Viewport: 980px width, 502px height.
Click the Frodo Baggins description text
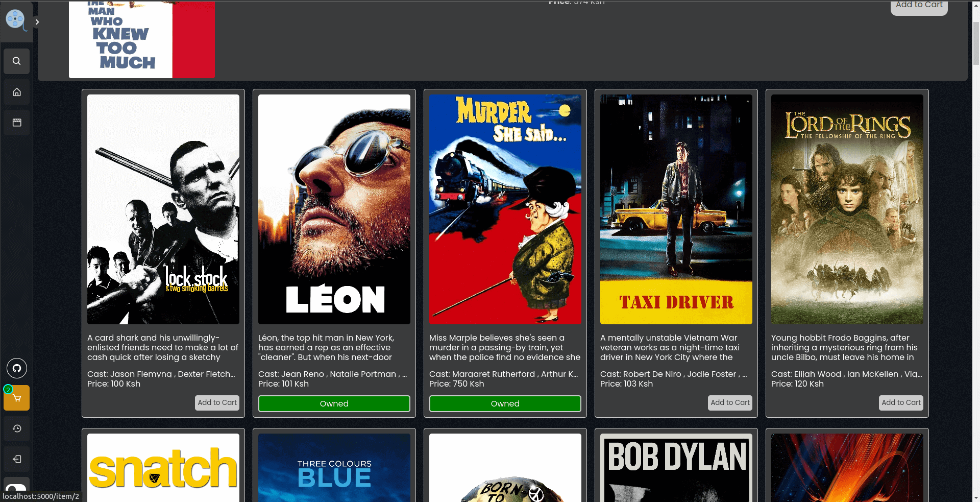coord(844,347)
